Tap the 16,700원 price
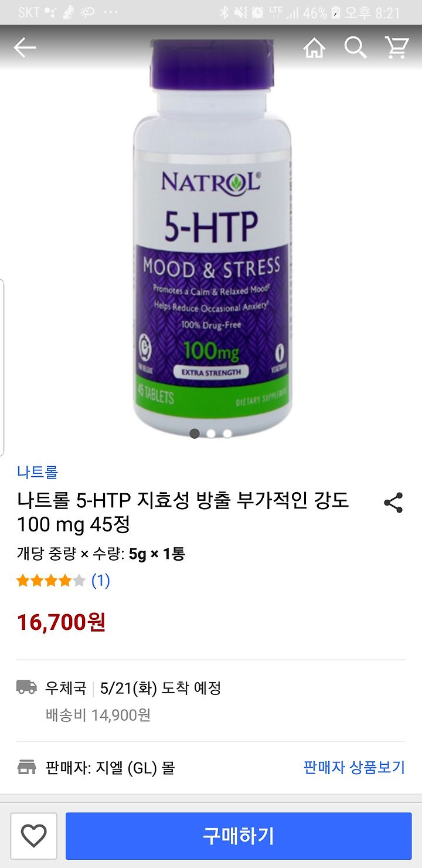This screenshot has height=868, width=422. pyautogui.click(x=61, y=622)
